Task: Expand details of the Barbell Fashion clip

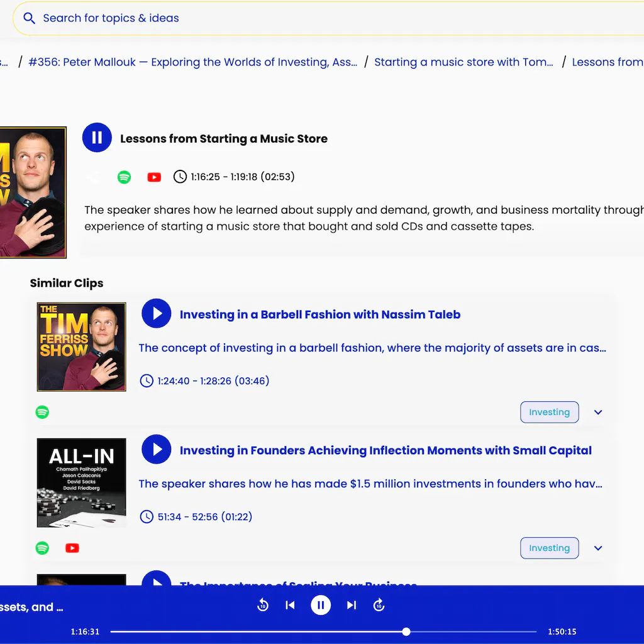Action: click(598, 413)
